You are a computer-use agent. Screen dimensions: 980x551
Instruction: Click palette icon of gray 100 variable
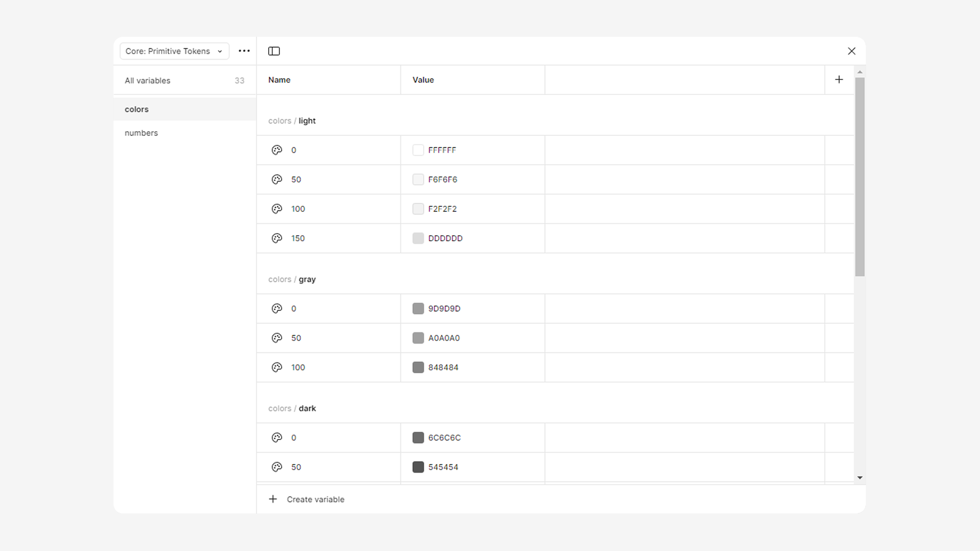coord(277,367)
